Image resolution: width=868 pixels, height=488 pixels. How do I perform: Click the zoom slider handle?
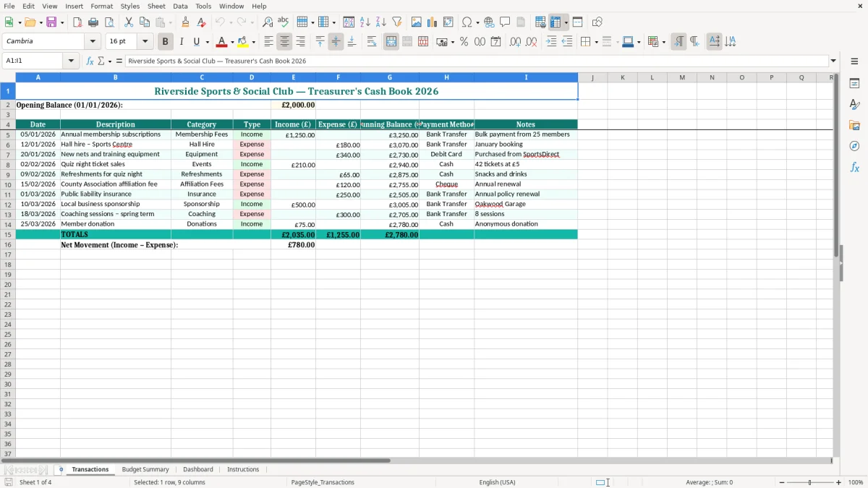[x=810, y=482]
